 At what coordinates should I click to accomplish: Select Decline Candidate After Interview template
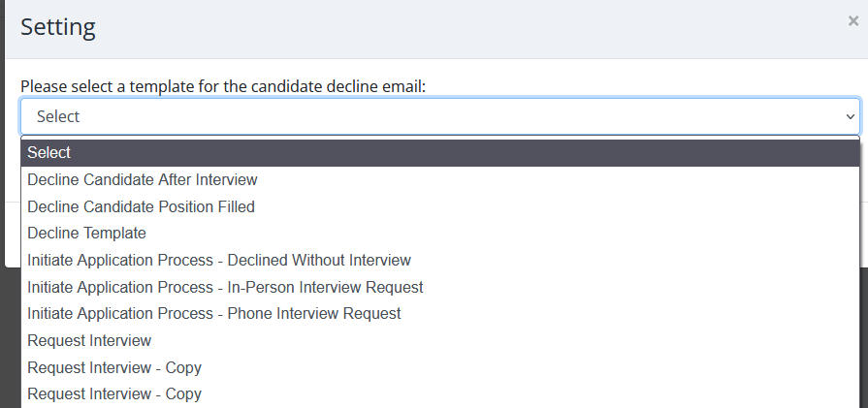(x=143, y=179)
